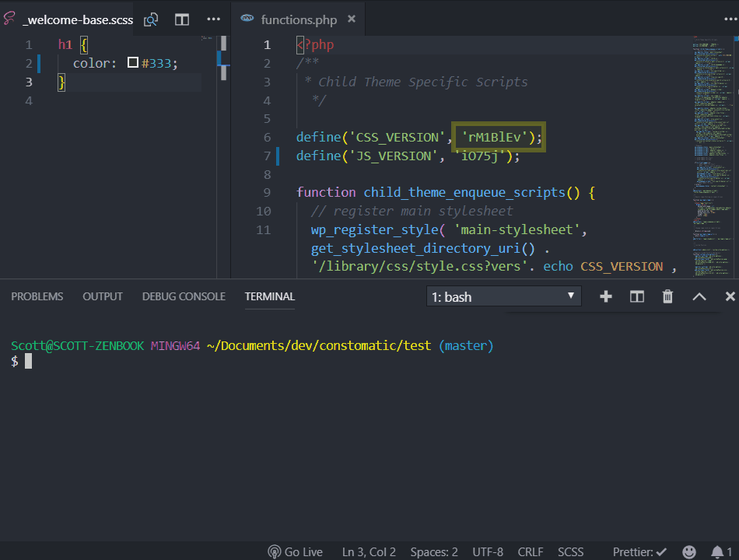The width and height of the screenshot is (739, 560).
Task: Click 'child_theme_enqueue_scripts' function name
Action: (x=464, y=192)
